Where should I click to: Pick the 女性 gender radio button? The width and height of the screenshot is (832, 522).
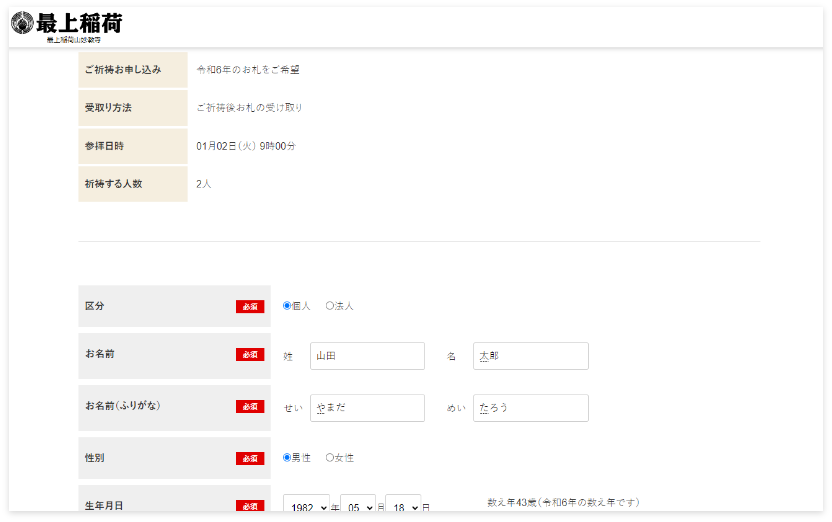click(x=330, y=458)
